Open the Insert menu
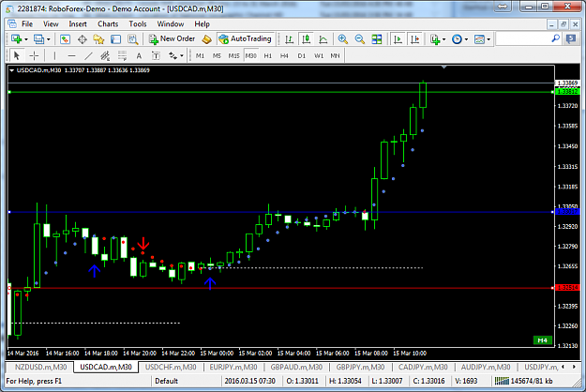The width and height of the screenshot is (586, 392). (78, 24)
